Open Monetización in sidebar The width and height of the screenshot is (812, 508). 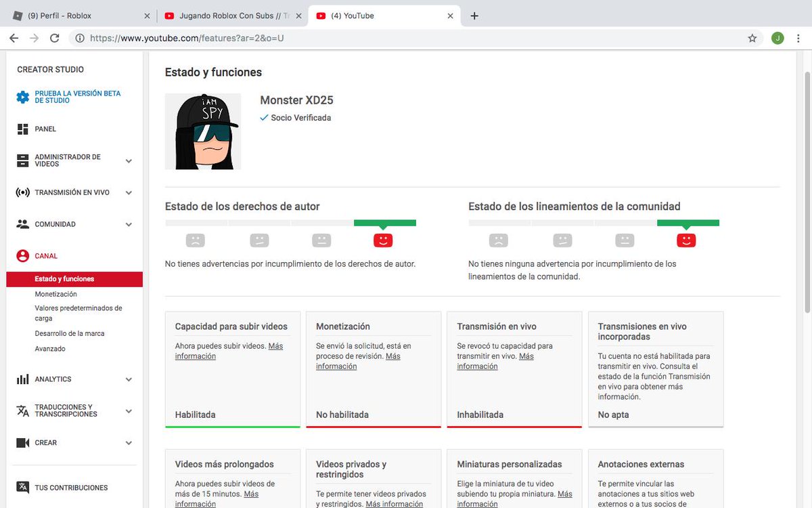tap(56, 295)
